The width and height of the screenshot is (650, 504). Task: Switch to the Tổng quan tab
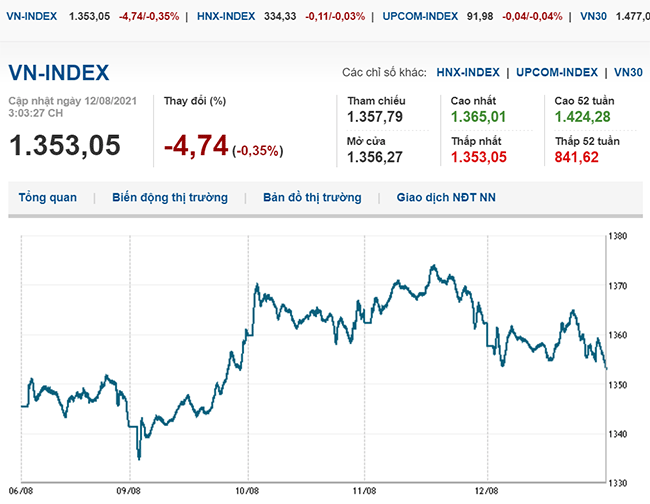(x=47, y=198)
